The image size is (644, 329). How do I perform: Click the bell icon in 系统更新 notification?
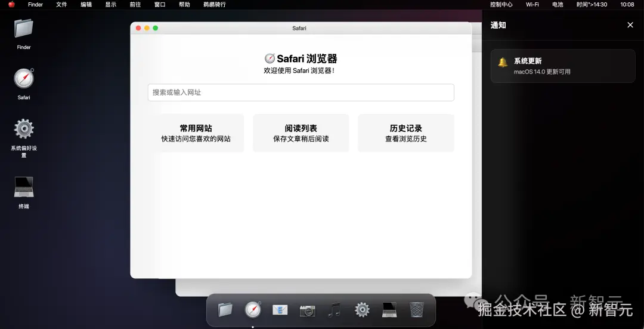coord(503,62)
